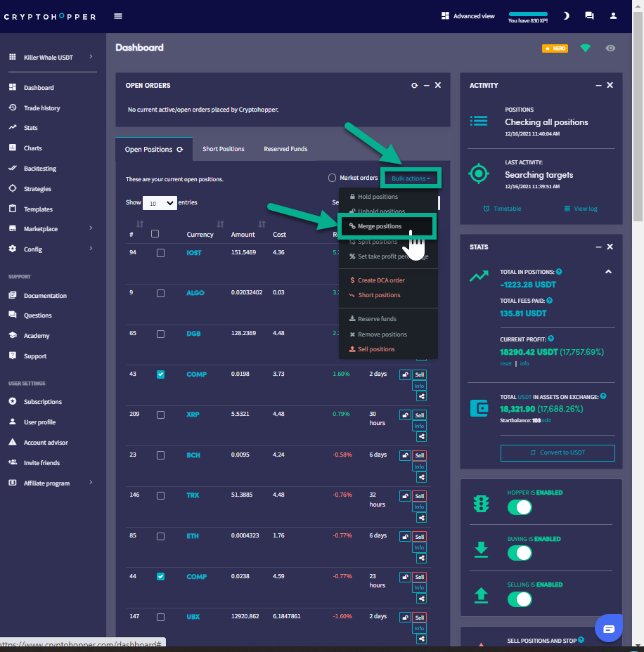Switch to the Short Positions tab

tap(224, 149)
